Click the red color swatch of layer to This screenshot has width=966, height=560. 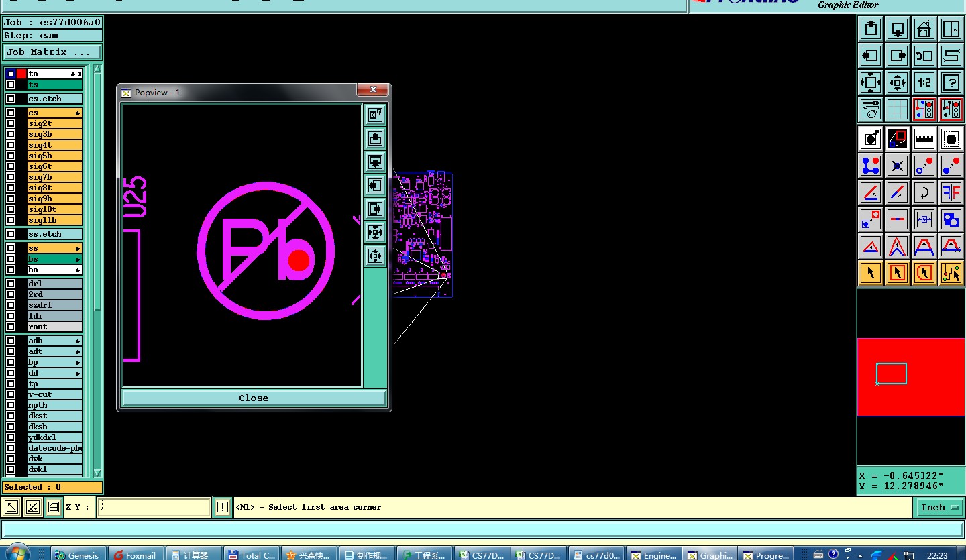coord(21,74)
